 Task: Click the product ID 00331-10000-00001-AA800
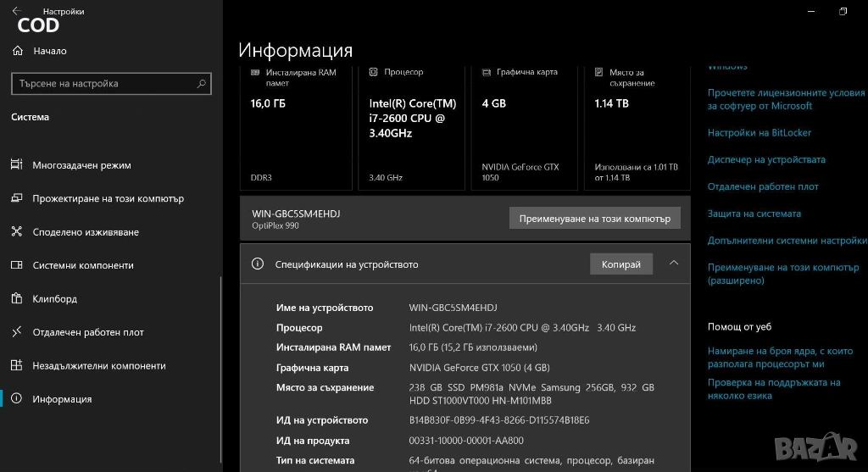click(x=466, y=441)
